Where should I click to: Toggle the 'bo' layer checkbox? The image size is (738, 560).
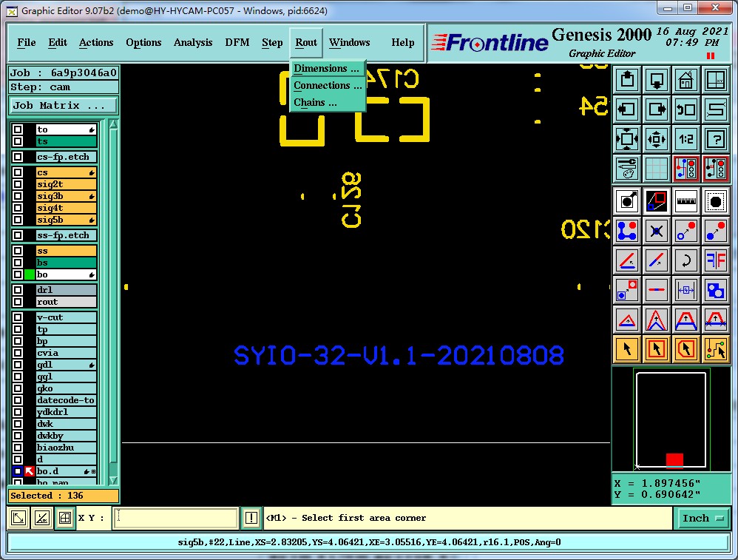pos(18,274)
